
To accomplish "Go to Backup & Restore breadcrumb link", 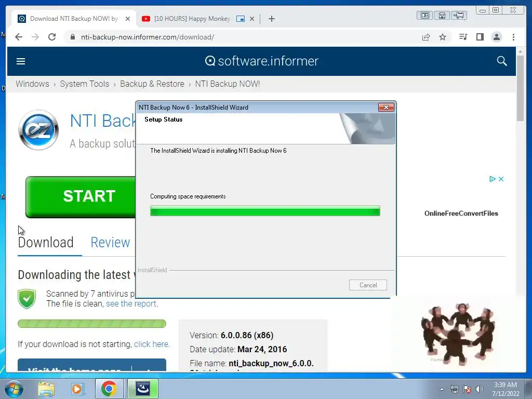I will tap(152, 84).
